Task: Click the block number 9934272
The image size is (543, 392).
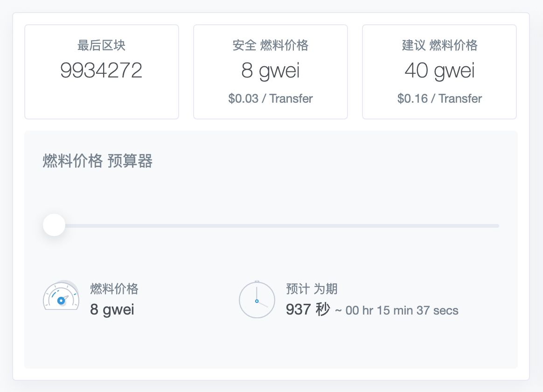Action: click(101, 70)
